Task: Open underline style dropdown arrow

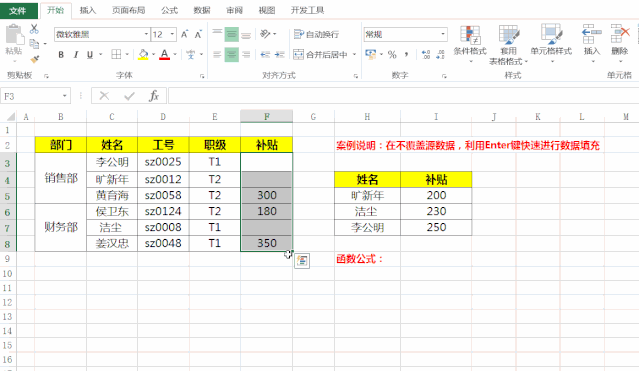Action: click(x=100, y=55)
